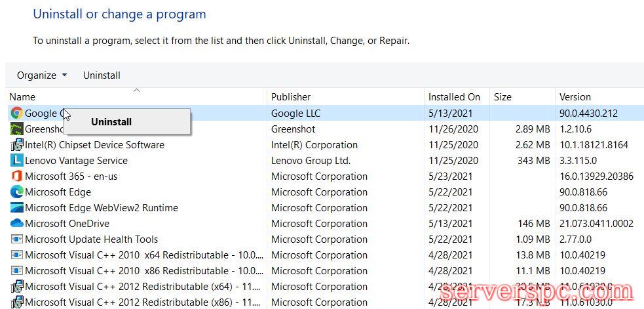644x309 pixels.
Task: Sort programs by Publisher column header
Action: tap(291, 97)
